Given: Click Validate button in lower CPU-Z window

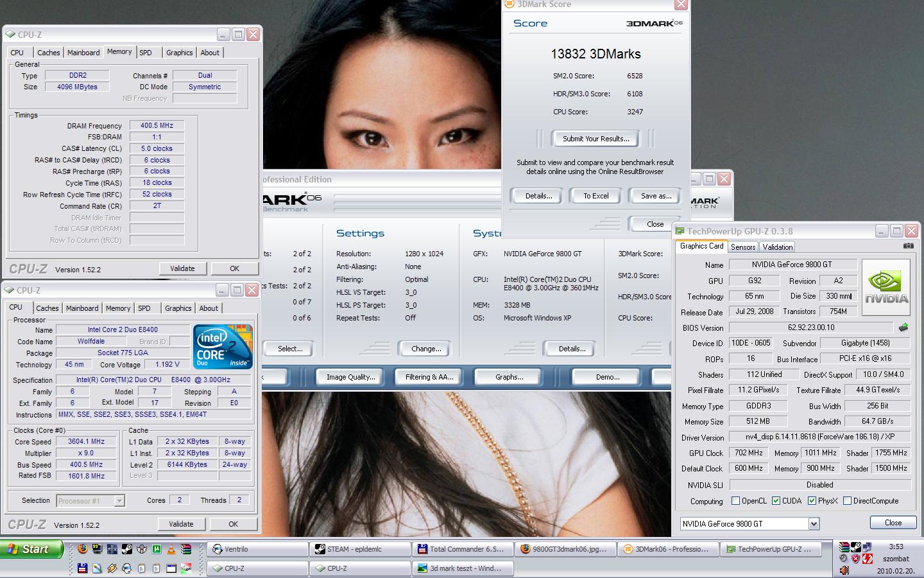Looking at the screenshot, I should click(x=181, y=524).
